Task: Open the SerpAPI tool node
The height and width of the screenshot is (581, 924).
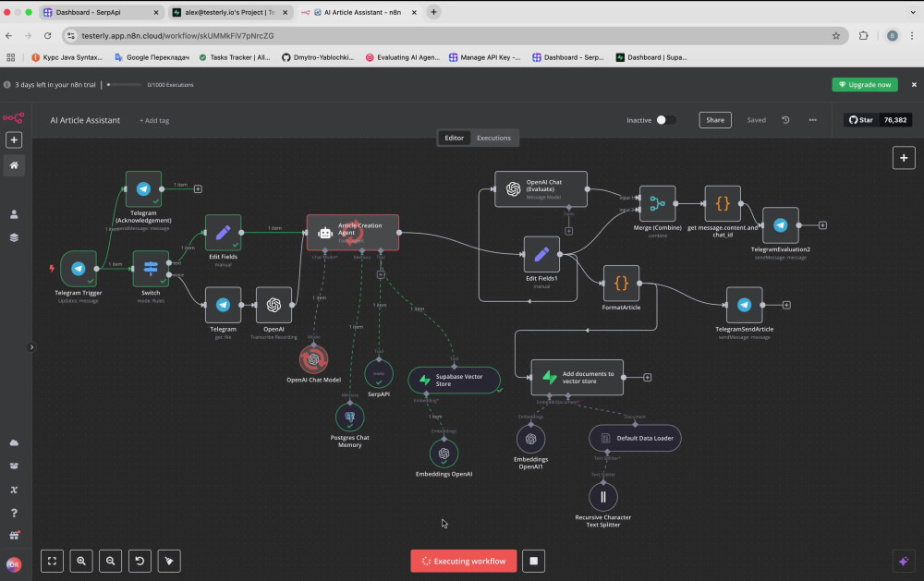Action: pos(379,373)
